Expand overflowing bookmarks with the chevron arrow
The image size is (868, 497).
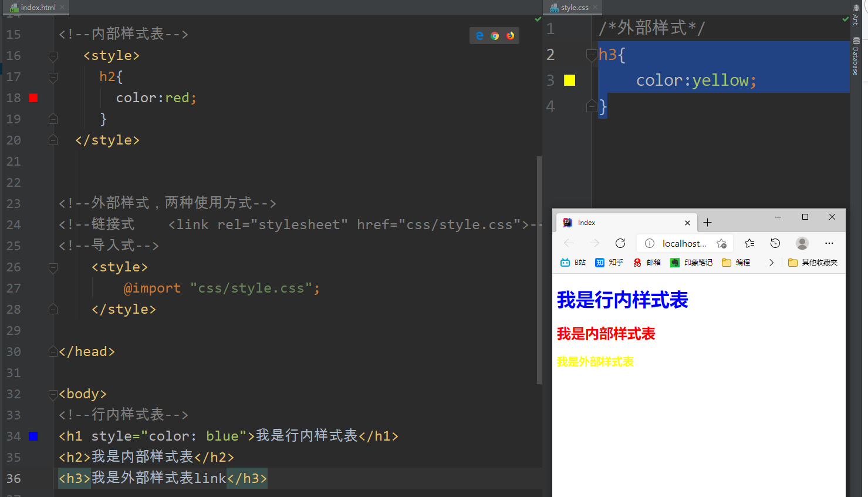pos(771,263)
